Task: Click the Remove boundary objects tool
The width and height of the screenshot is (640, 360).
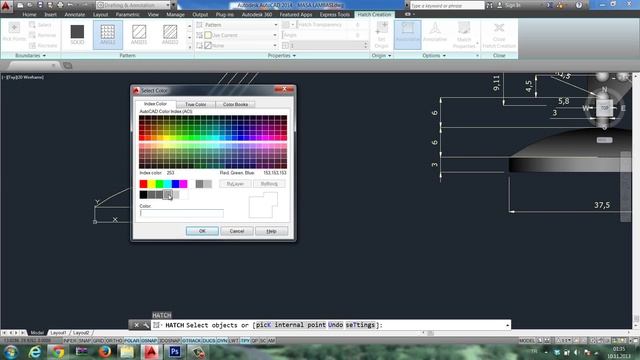Action: click(x=42, y=35)
